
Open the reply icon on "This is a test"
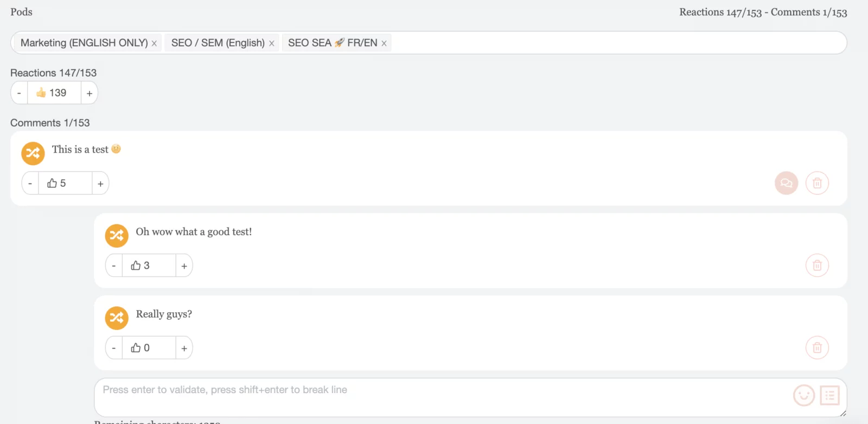(786, 183)
